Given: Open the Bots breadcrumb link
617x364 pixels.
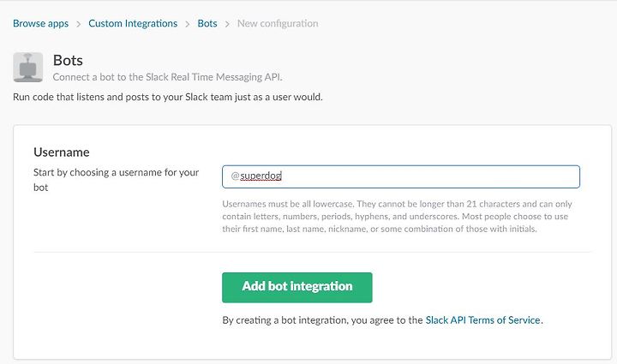Looking at the screenshot, I should 207,24.
